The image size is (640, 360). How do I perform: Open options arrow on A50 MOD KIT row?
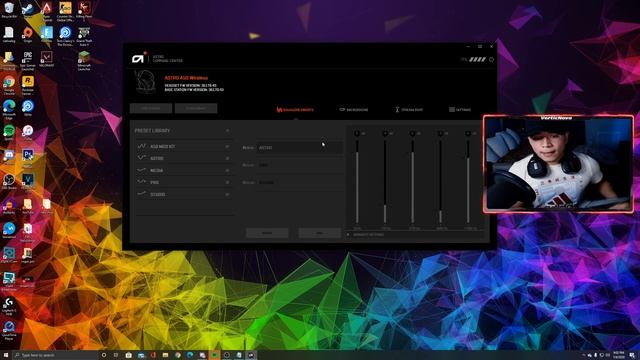227,146
